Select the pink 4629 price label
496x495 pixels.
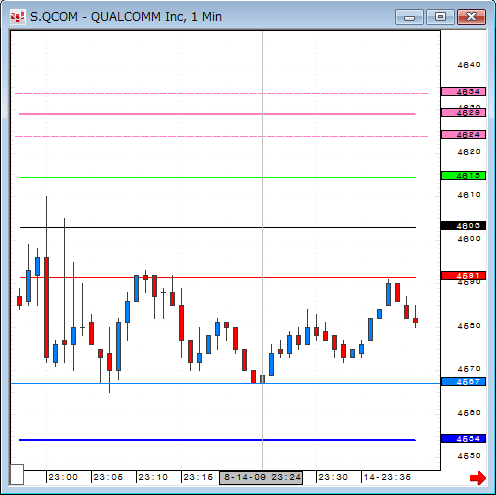coord(463,113)
